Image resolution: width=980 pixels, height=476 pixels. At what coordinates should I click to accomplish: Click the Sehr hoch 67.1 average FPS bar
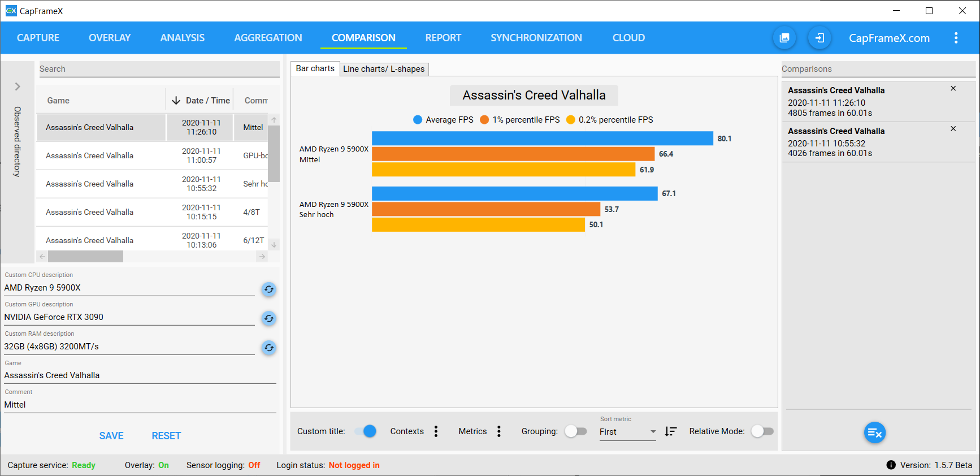click(515, 193)
